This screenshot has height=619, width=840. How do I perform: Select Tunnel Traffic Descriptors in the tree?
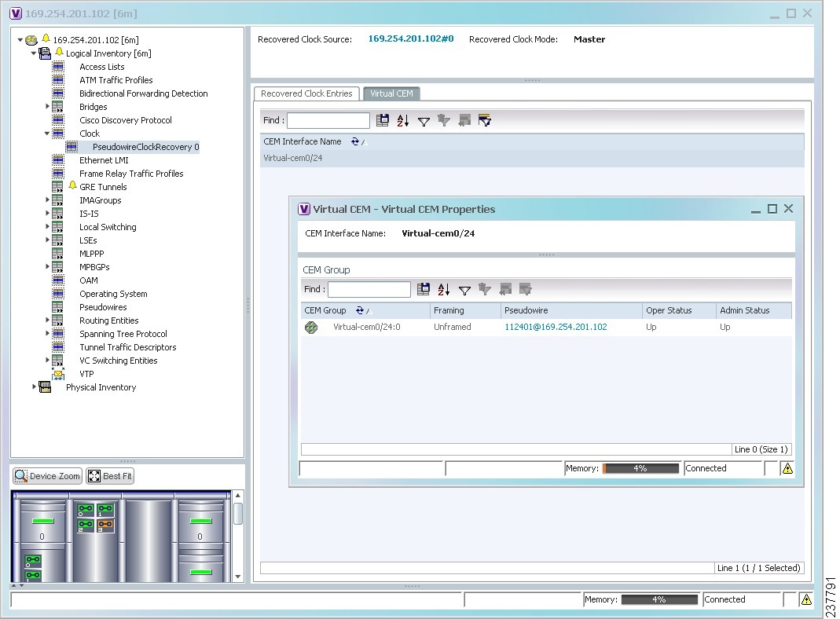pyautogui.click(x=128, y=347)
